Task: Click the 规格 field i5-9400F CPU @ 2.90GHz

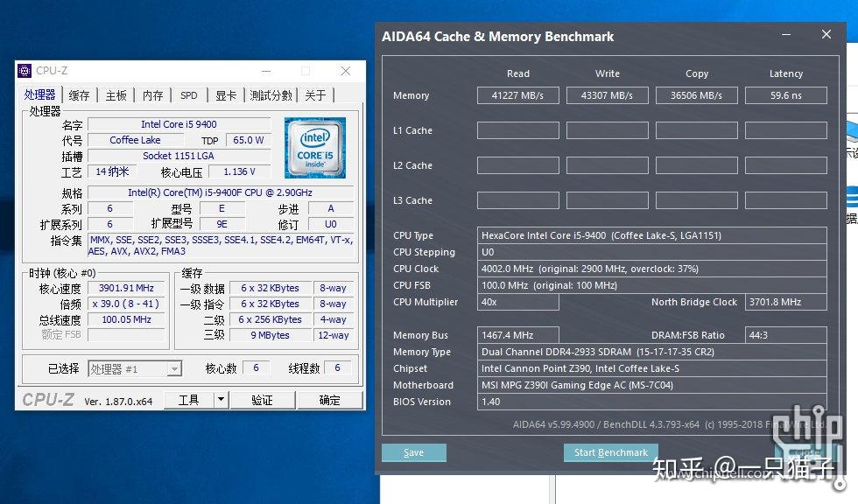Action: [221, 192]
